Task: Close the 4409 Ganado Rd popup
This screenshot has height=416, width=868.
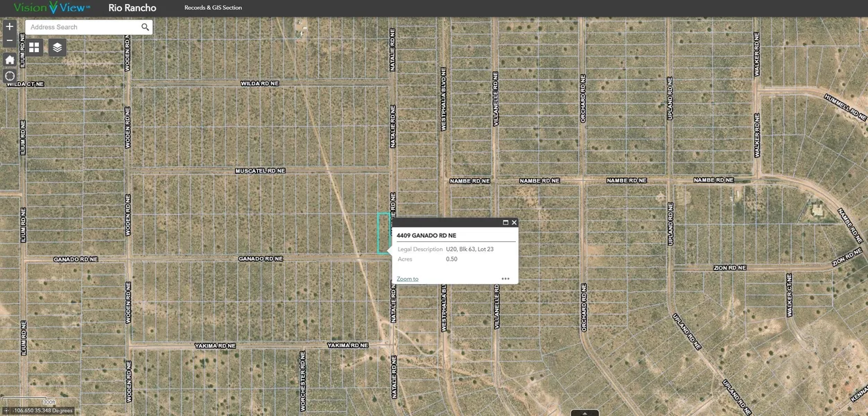Action: [x=514, y=223]
